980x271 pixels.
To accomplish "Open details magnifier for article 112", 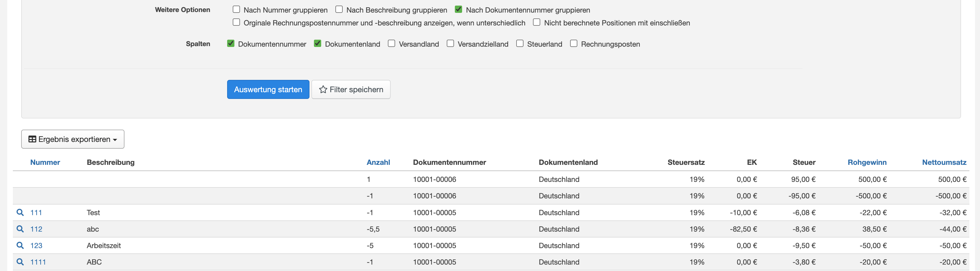I will click(x=20, y=229).
